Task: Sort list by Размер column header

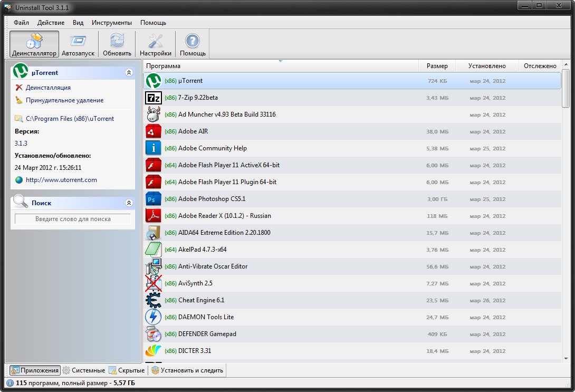Action: (x=437, y=66)
